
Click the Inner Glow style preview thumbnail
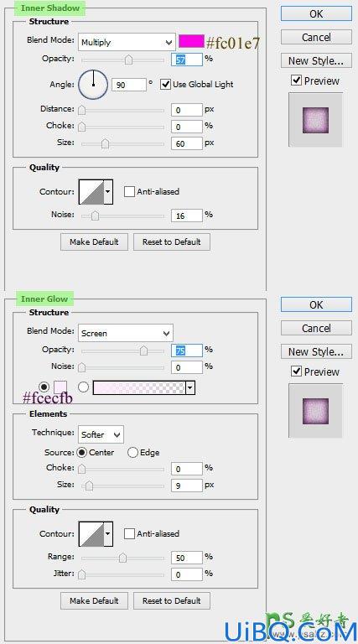(316, 411)
